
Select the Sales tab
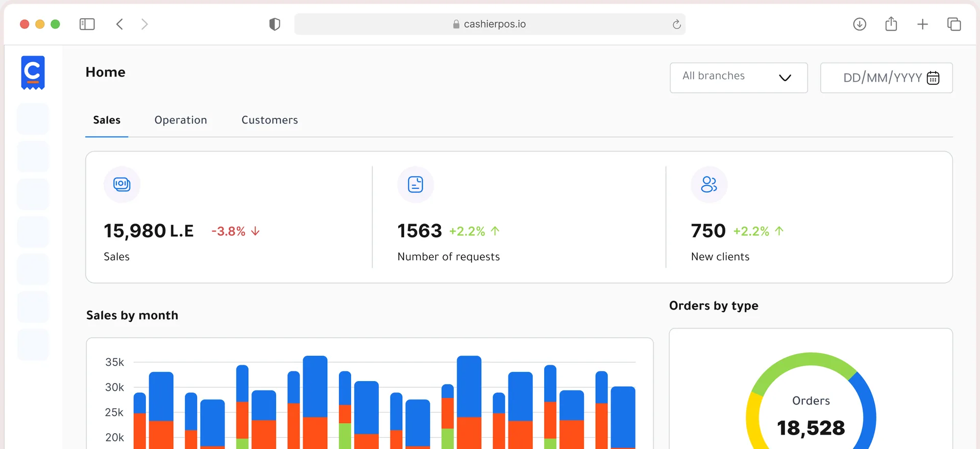coord(107,120)
